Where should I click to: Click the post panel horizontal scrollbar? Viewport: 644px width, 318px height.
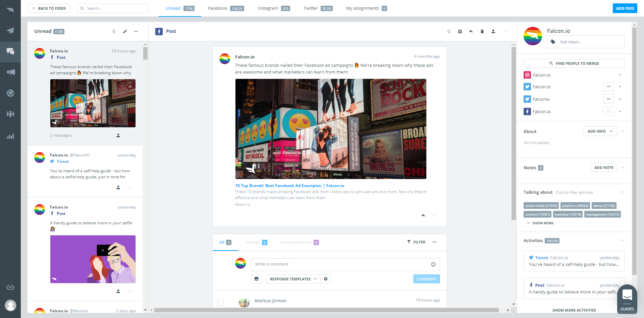tap(326, 310)
